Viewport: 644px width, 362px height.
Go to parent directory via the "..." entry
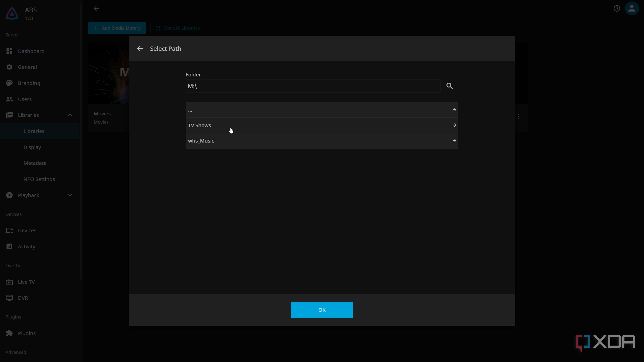[322, 110]
